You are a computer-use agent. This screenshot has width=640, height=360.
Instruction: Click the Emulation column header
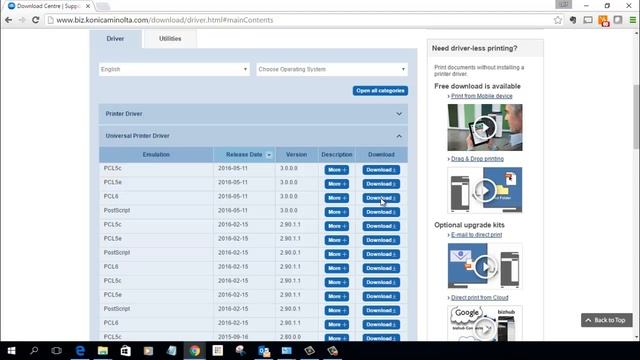coord(156,155)
